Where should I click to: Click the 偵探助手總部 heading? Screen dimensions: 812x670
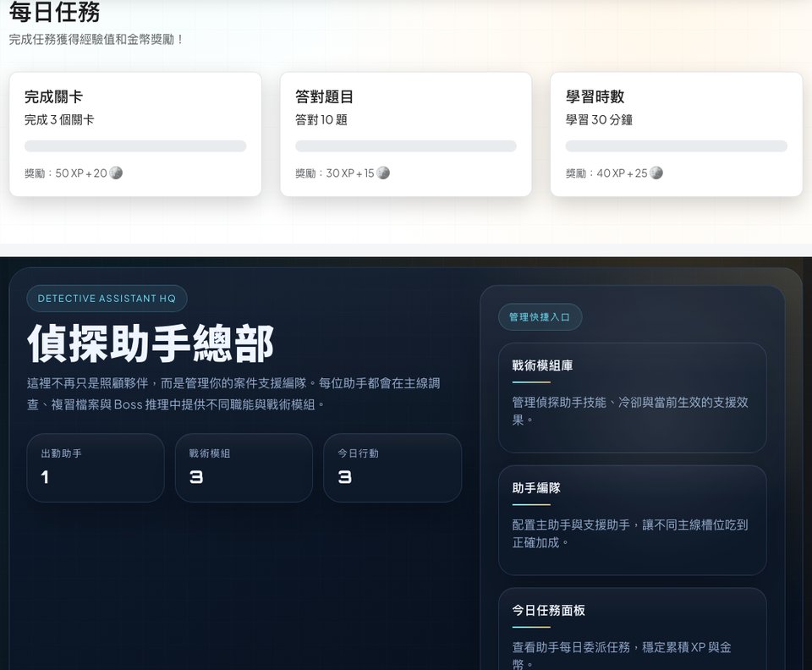coord(151,343)
